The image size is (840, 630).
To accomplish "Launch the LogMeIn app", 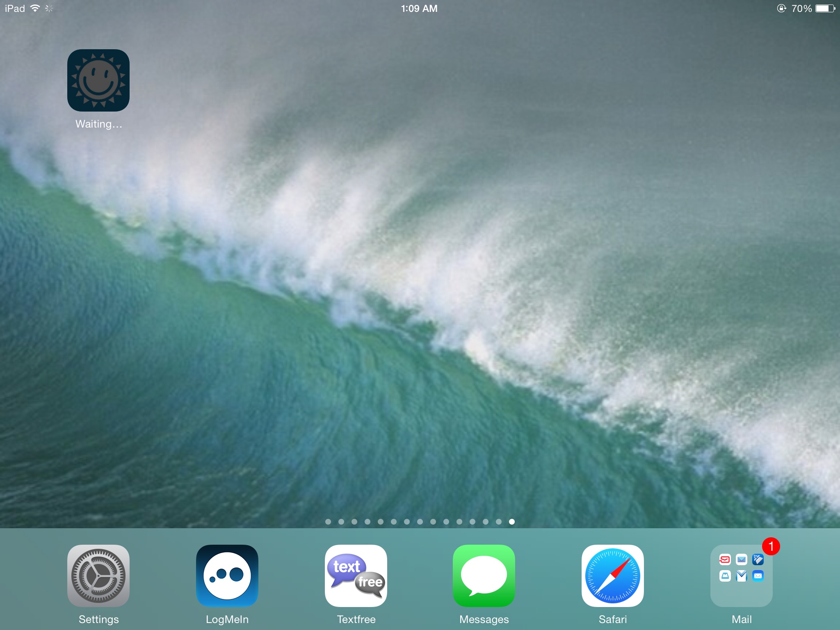I will point(227,575).
